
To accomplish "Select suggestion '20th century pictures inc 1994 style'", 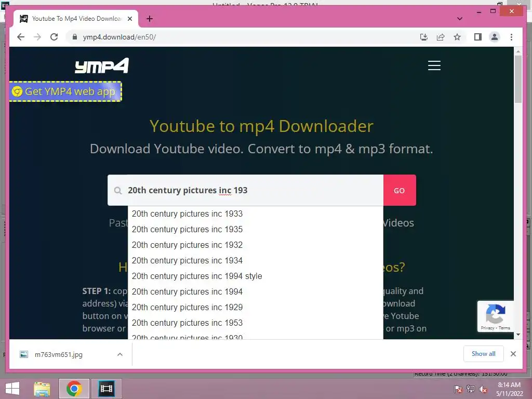I will tap(256, 276).
